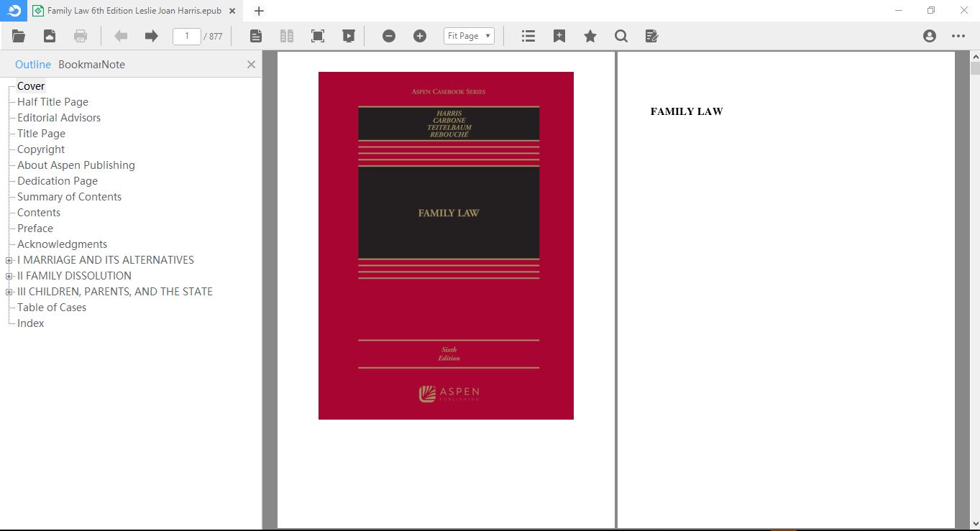Open Summary of Contents entry

click(x=69, y=197)
